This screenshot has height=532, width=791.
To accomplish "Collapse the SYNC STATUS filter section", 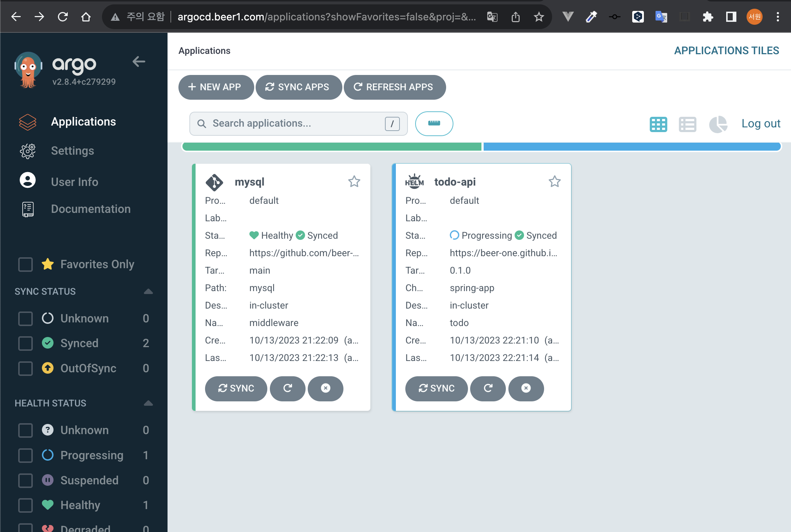I will tap(148, 291).
